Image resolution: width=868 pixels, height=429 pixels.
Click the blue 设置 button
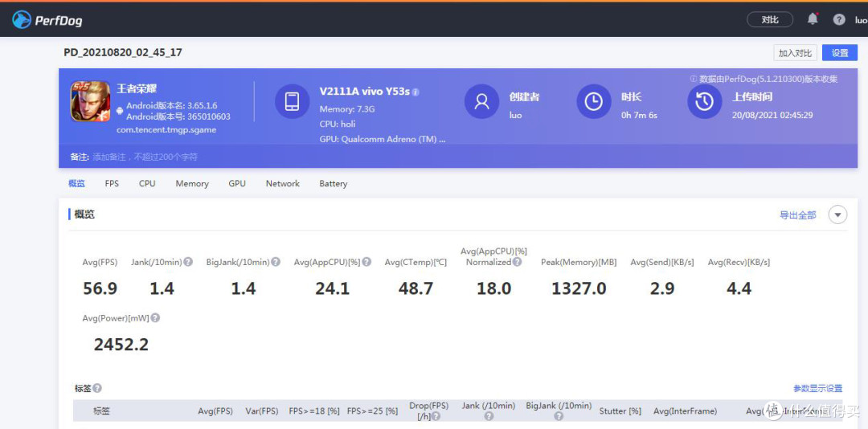(840, 53)
